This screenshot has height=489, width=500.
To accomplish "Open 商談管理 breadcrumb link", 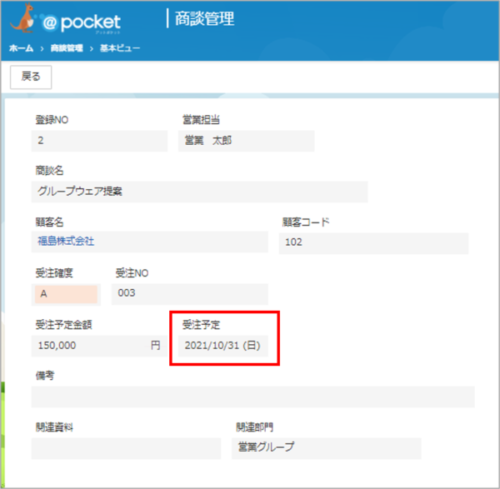I will [67, 48].
